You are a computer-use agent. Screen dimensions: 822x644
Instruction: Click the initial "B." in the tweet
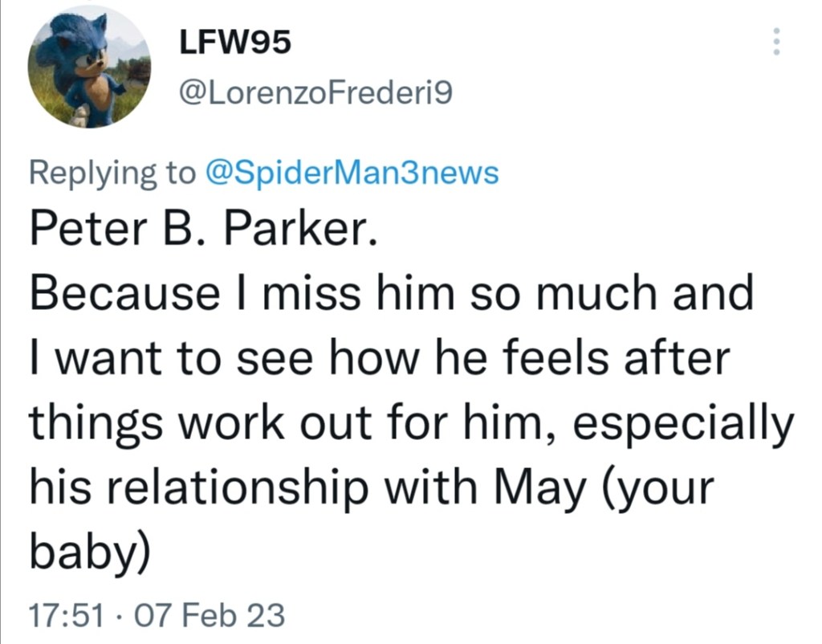point(188,233)
